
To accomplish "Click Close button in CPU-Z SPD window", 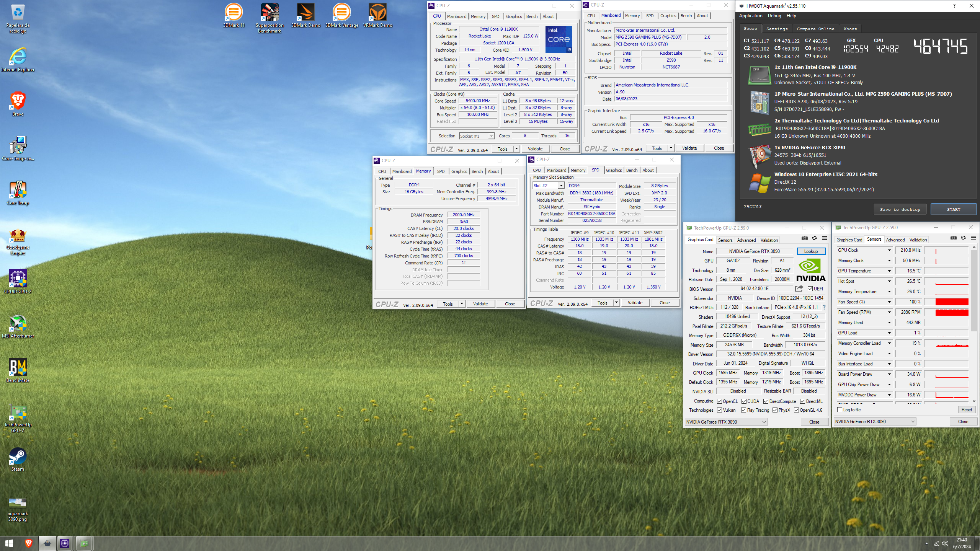I will click(664, 303).
